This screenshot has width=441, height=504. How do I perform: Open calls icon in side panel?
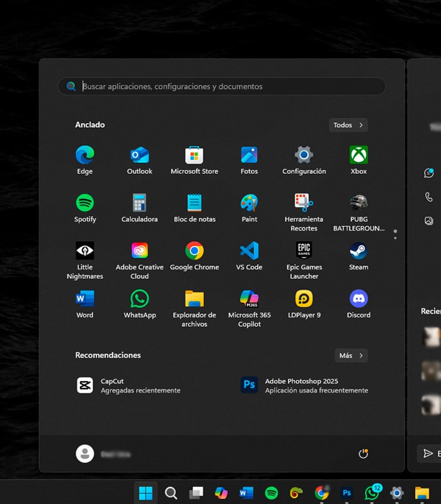click(429, 197)
